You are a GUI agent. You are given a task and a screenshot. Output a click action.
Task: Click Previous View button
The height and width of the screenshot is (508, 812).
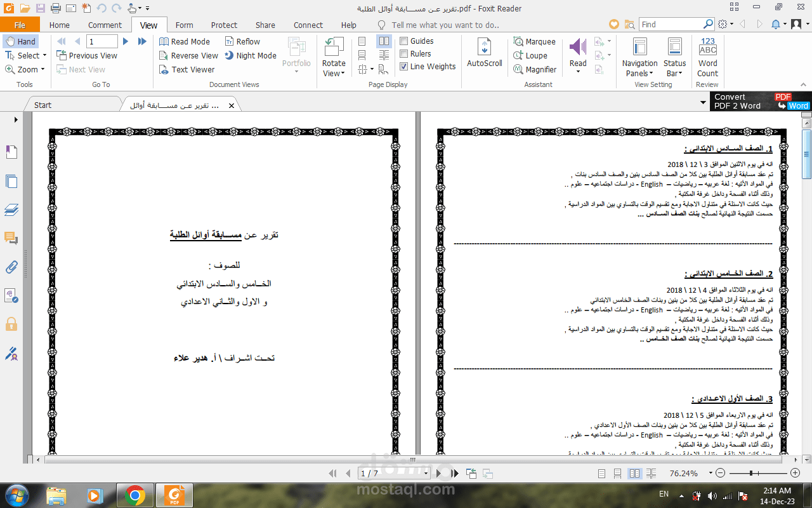(x=87, y=55)
